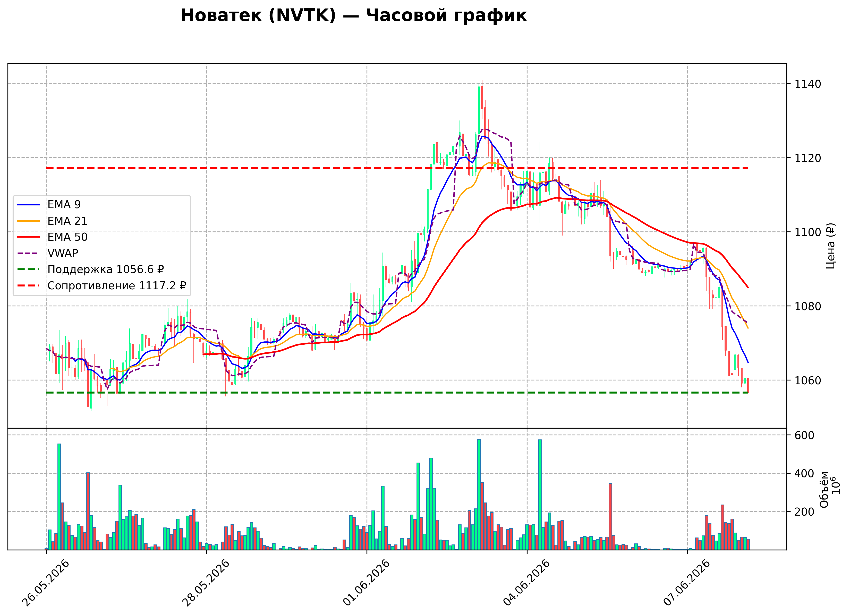Click the 1120 price axis label
This screenshot has height=616, width=850.
(808, 158)
